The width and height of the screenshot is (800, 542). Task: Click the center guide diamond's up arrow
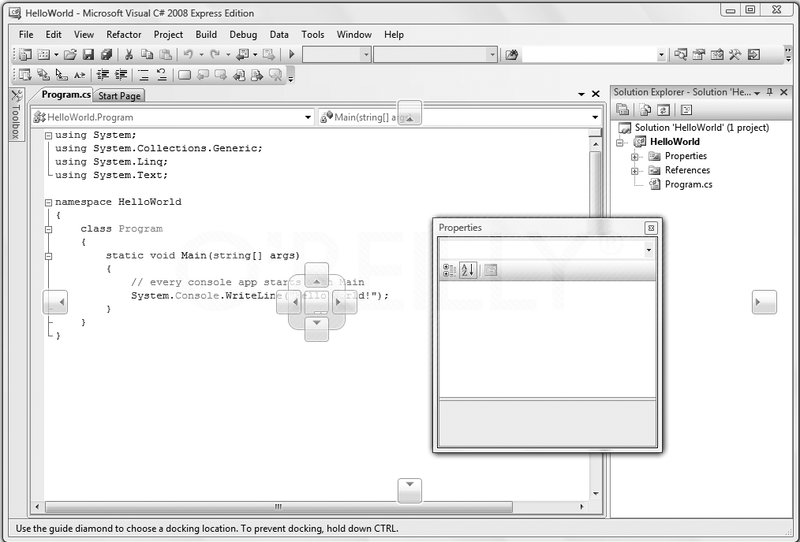(316, 276)
